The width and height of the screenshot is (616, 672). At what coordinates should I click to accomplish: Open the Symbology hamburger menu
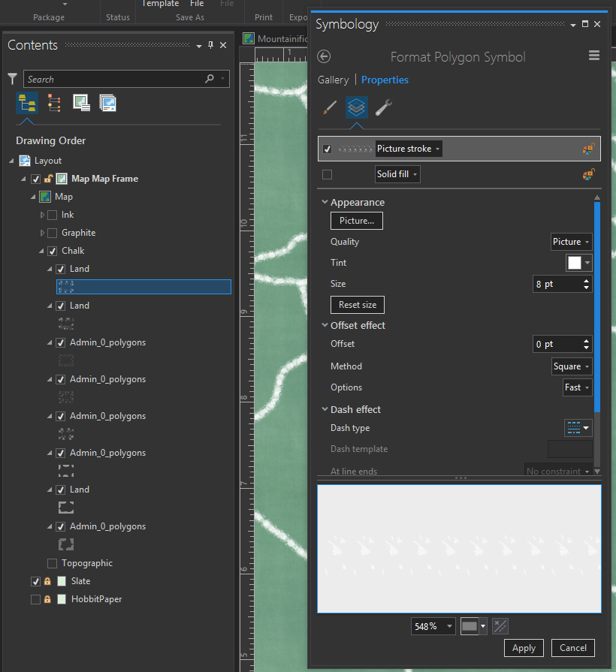click(594, 56)
